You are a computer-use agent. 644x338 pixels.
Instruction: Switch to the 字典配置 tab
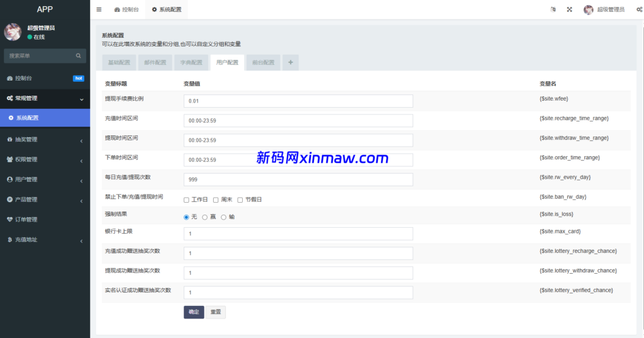(191, 62)
